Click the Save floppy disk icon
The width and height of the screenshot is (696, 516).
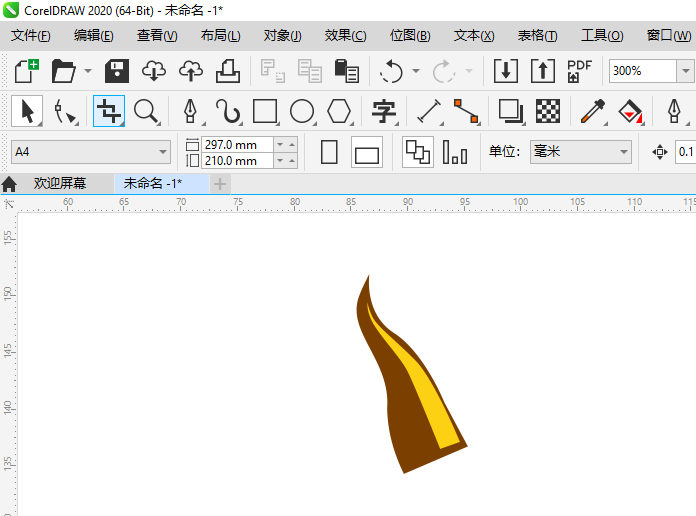coord(117,71)
